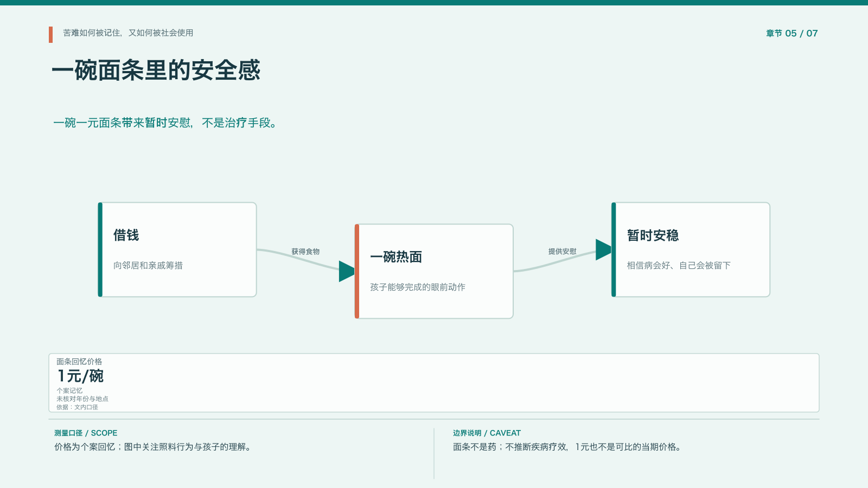Select the label 面条回忆价格
The height and width of the screenshot is (488, 868).
[79, 362]
